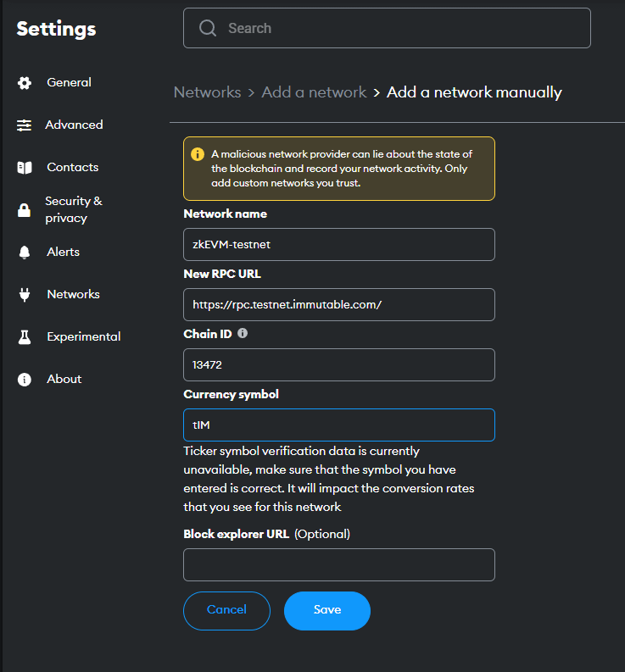Save the new network

(326, 610)
